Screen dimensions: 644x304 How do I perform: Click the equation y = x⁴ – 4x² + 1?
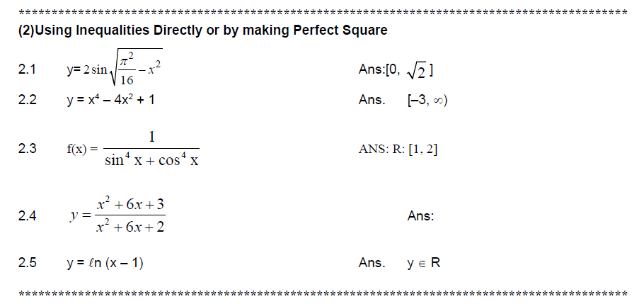[111, 100]
